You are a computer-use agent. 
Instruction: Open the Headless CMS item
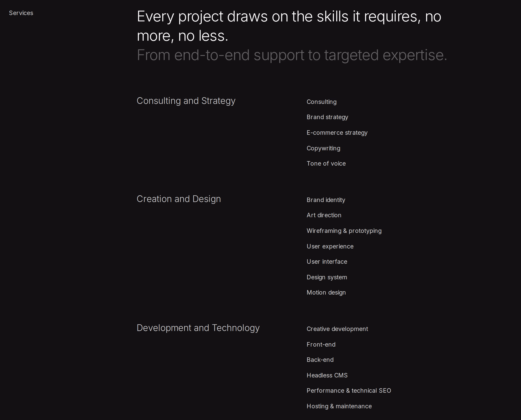pyautogui.click(x=327, y=375)
